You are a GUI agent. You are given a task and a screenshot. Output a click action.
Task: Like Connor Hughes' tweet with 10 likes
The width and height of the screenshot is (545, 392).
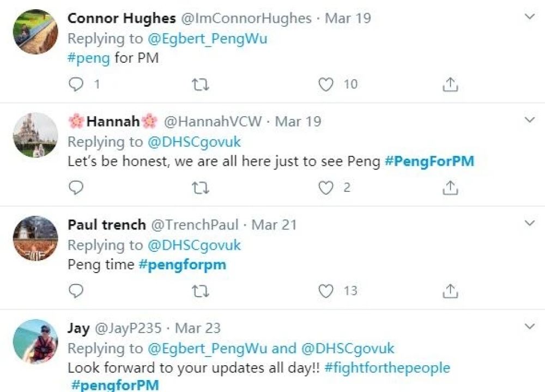pos(326,85)
